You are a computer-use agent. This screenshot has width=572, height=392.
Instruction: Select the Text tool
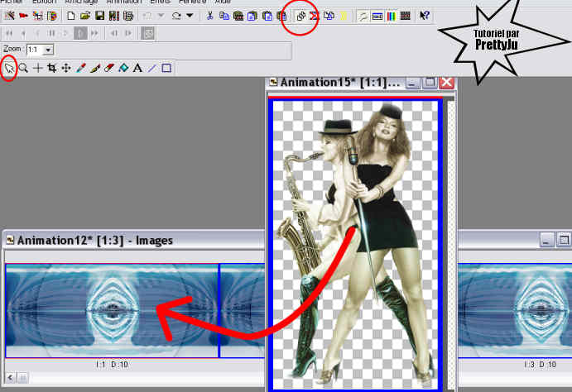[137, 69]
